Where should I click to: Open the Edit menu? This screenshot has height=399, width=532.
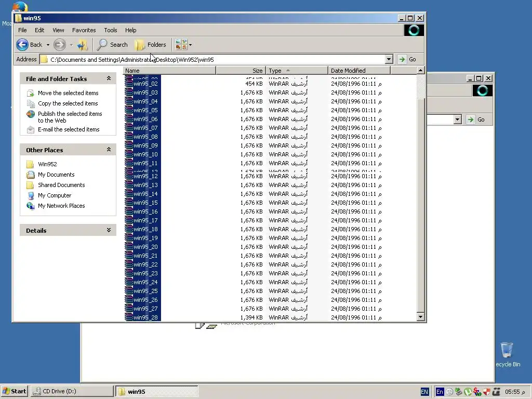[x=39, y=30]
